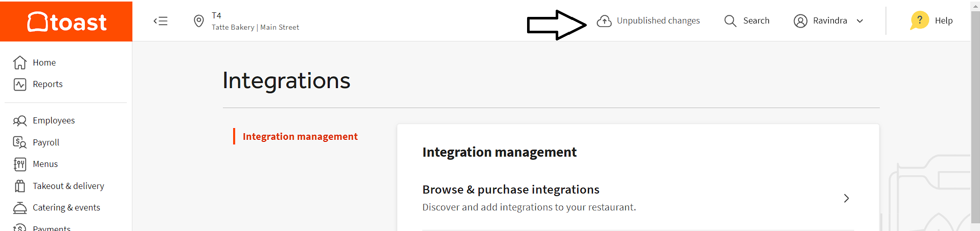The width and height of the screenshot is (980, 231).
Task: Expand Browse & purchase integrations chevron
Action: (x=846, y=198)
